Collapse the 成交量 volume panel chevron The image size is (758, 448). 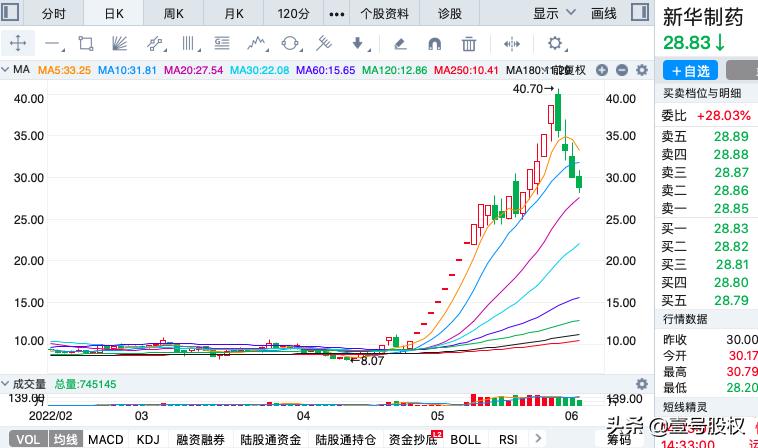click(5, 384)
